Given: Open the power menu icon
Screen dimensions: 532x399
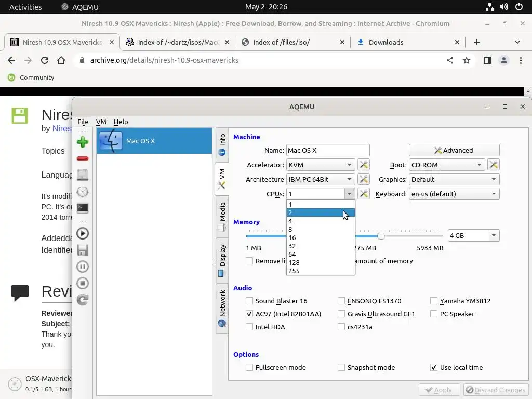Looking at the screenshot, I should [519, 7].
